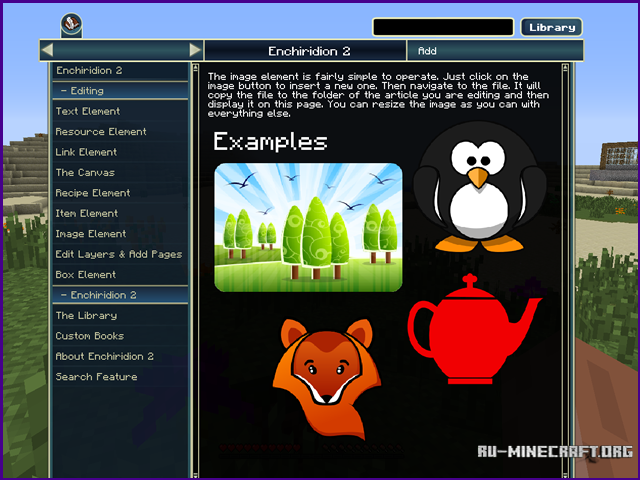The image size is (640, 480).
Task: Open Custom Books article
Action: point(120,336)
